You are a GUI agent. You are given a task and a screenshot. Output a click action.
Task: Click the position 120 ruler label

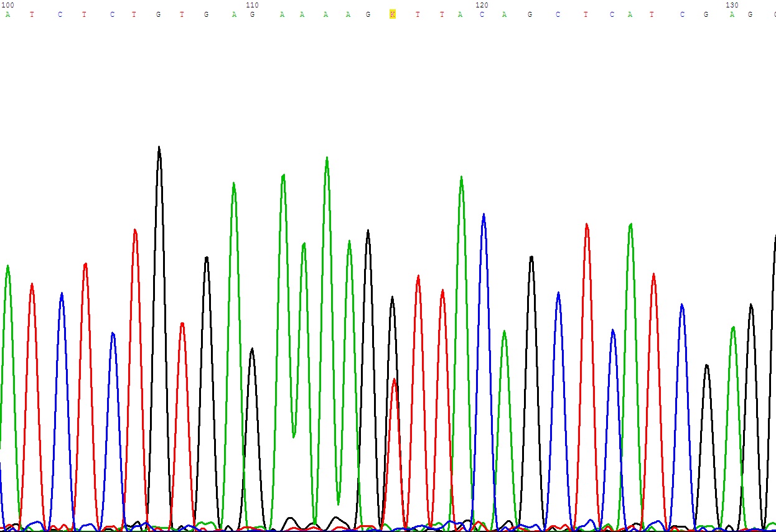(482, 5)
